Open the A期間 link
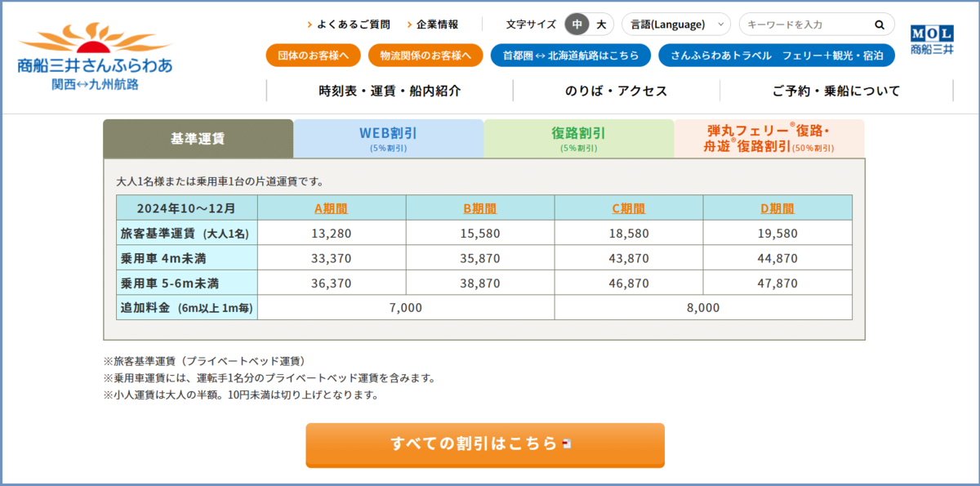The image size is (980, 486). coord(331,208)
